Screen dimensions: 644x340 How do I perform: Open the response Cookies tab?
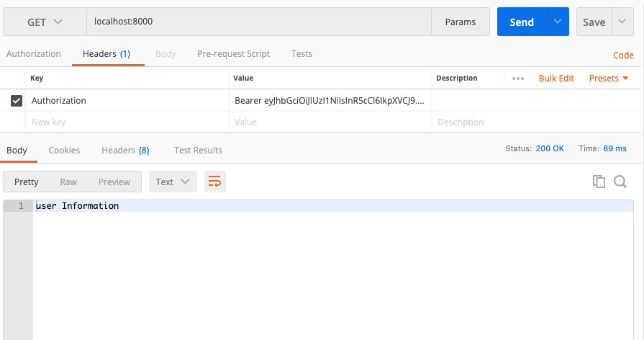point(64,151)
